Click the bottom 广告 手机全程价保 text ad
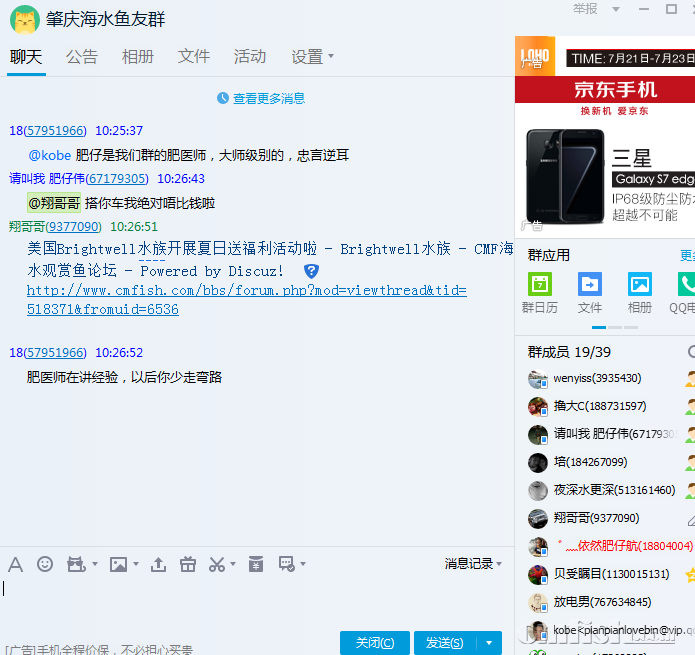695x655 pixels. (99, 650)
